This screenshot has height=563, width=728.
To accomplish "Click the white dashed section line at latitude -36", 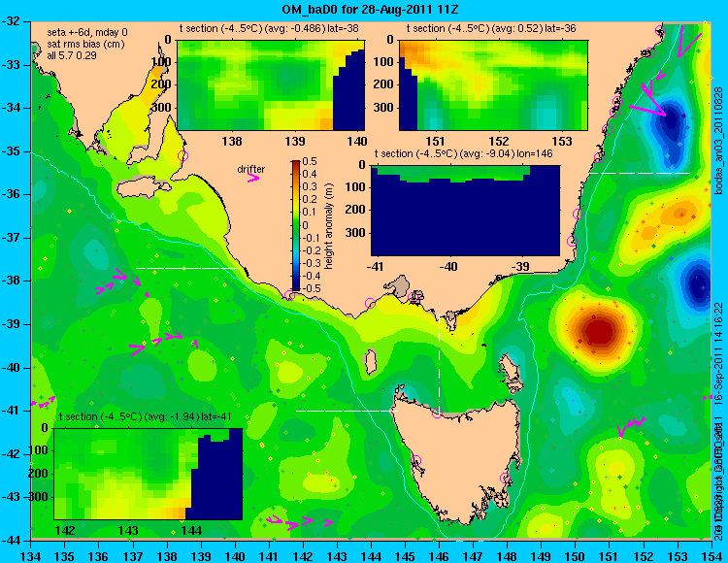I will [x=640, y=173].
